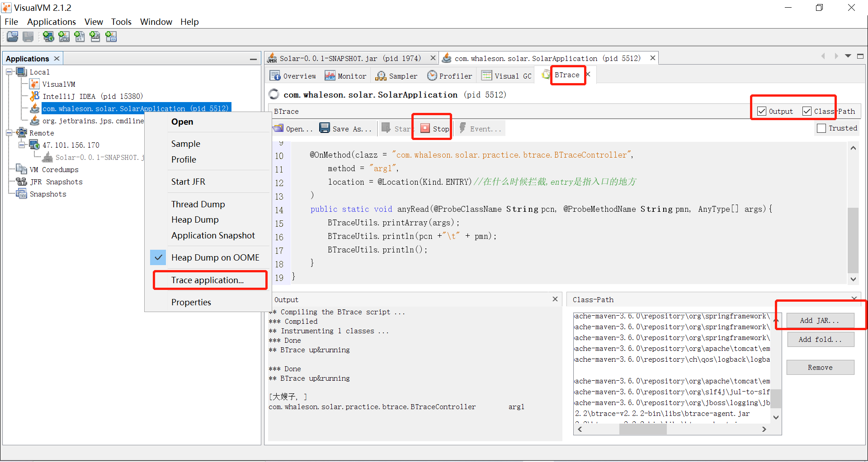Click the Add JAR... button

(820, 320)
